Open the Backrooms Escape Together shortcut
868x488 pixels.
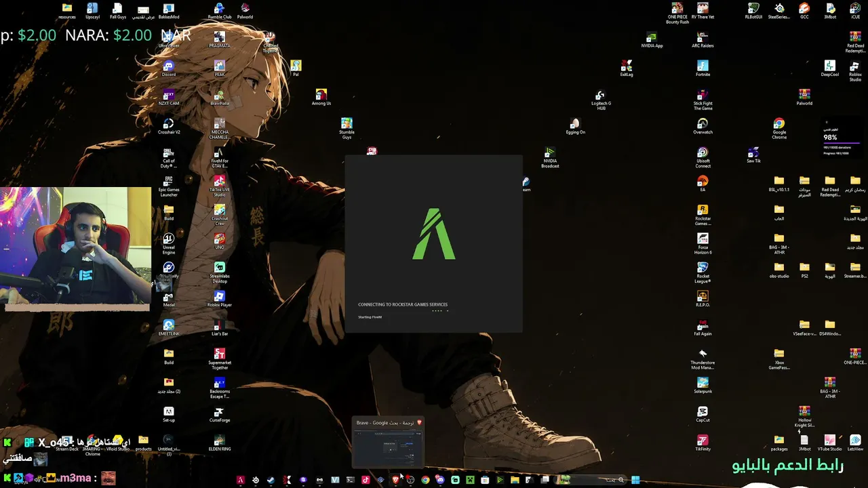pyautogui.click(x=220, y=387)
